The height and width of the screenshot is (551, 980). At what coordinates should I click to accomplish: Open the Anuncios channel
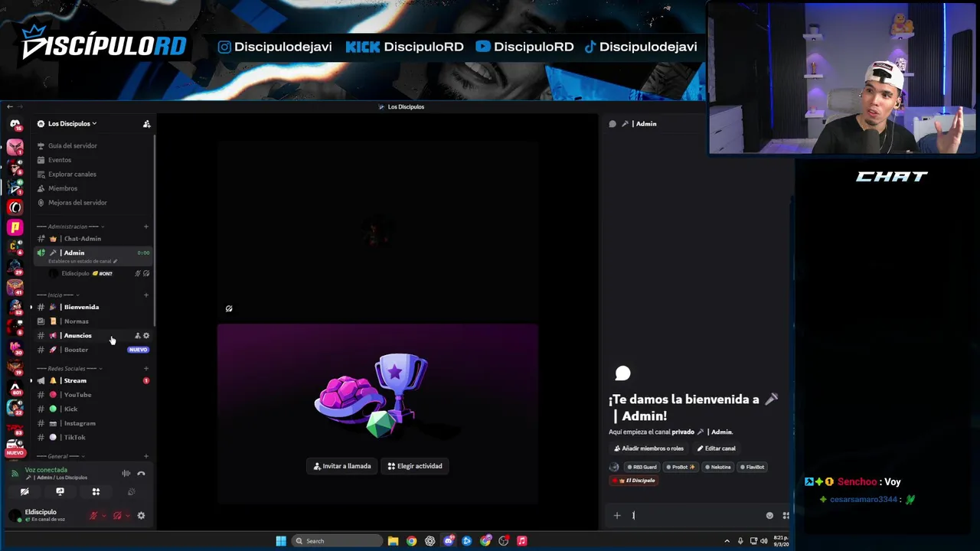77,336
